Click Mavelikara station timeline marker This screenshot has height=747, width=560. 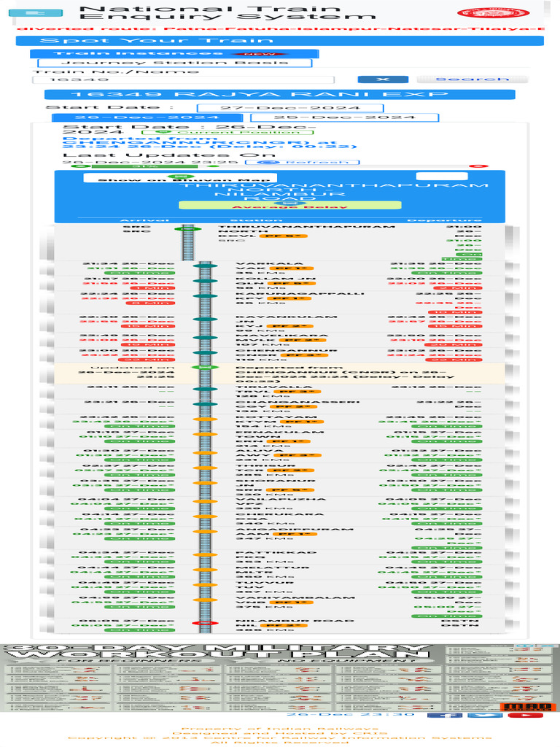click(x=205, y=338)
